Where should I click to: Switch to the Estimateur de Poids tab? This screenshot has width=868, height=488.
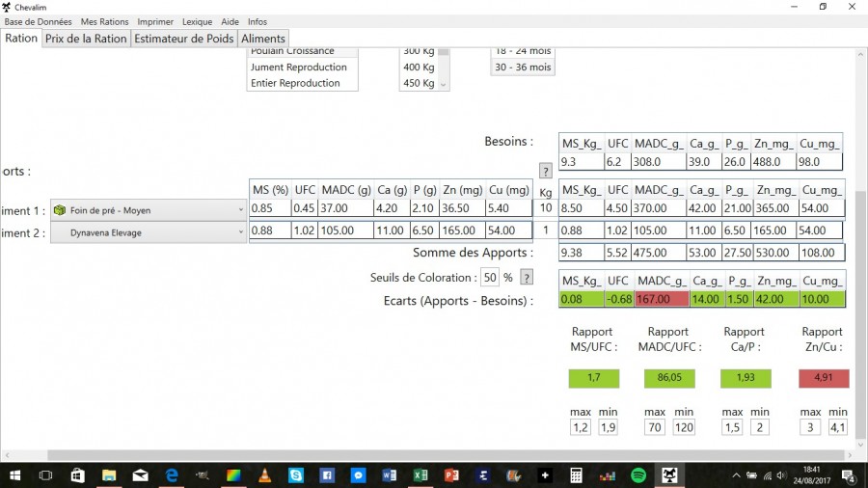point(183,39)
